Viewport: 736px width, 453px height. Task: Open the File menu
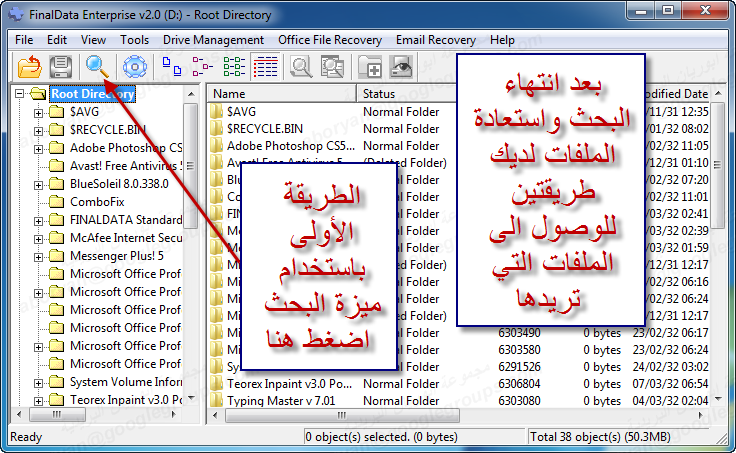coord(24,40)
